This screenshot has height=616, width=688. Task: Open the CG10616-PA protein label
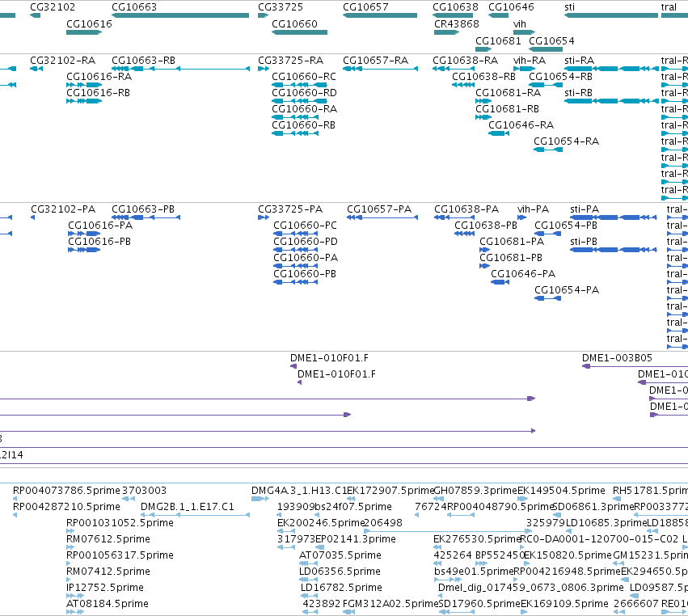(100, 225)
